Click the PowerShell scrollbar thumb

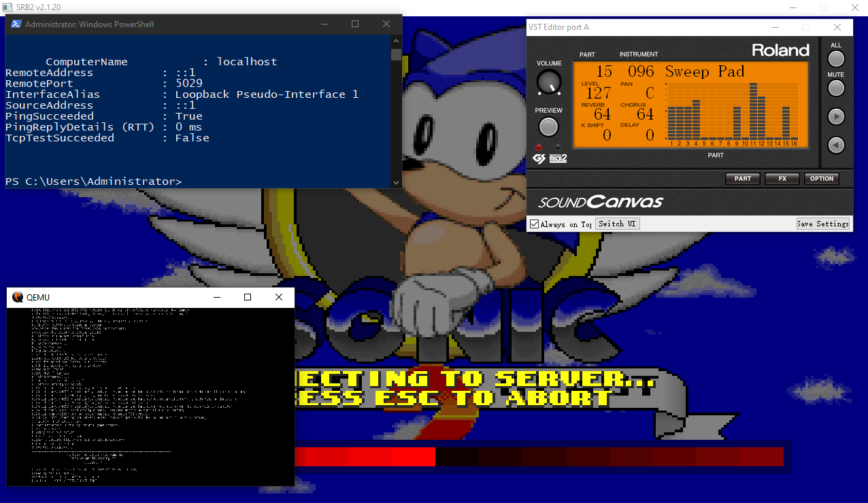point(396,54)
